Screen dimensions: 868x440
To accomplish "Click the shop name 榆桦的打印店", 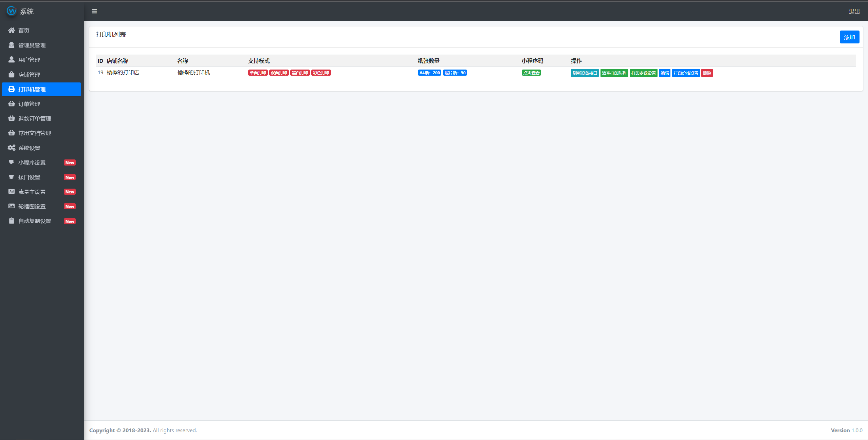I will coord(123,72).
